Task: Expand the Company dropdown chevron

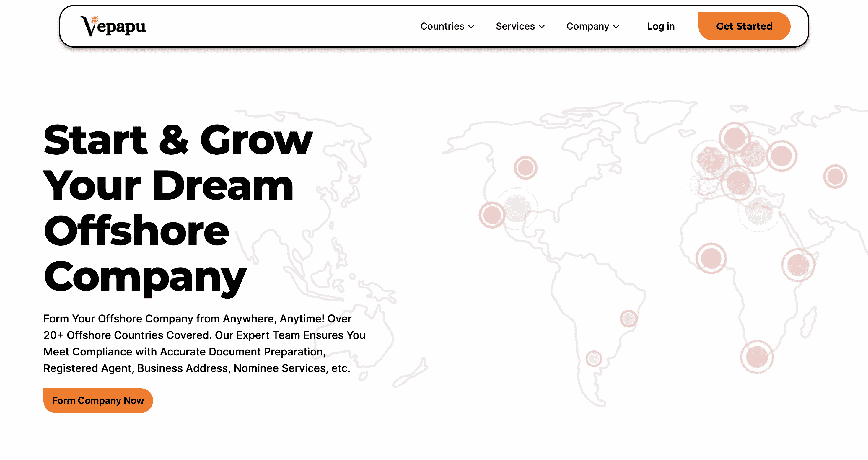Action: [x=616, y=27]
